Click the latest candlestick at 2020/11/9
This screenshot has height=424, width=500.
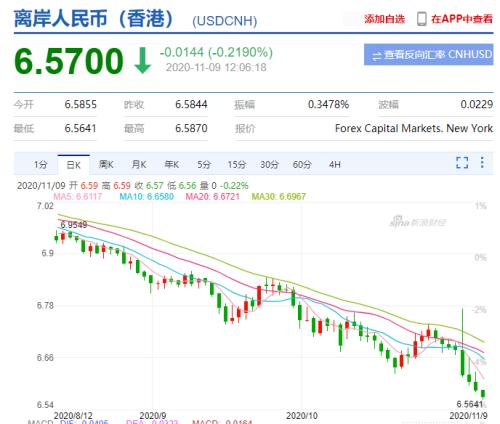coord(483,394)
